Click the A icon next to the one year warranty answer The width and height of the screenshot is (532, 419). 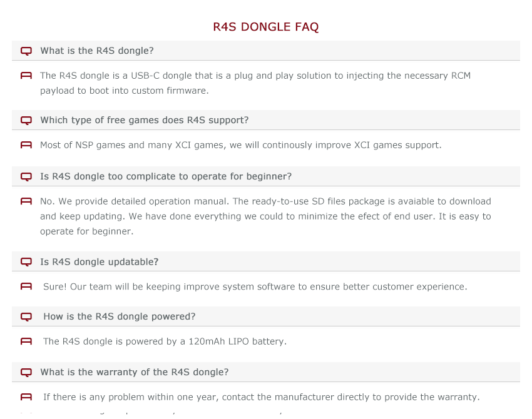click(26, 396)
